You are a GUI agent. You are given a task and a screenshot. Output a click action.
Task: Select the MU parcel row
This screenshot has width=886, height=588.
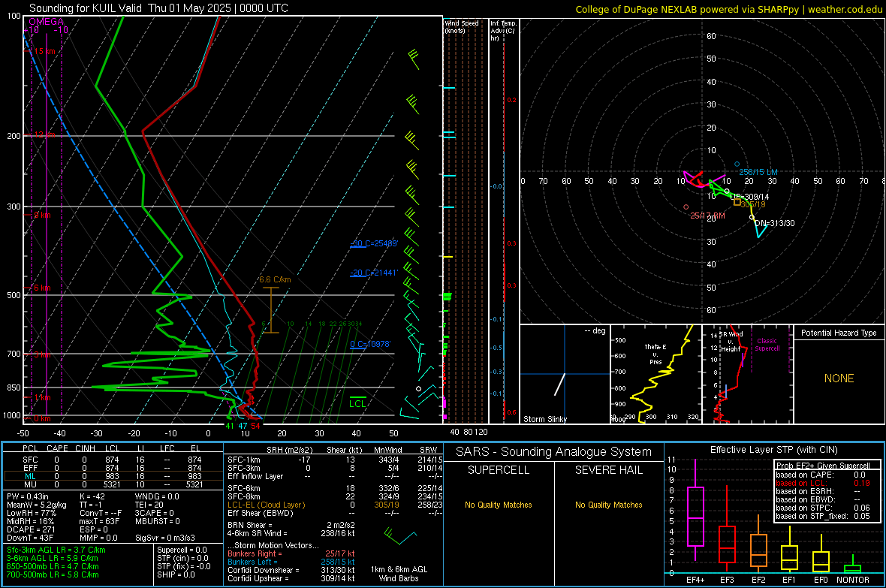click(113, 484)
